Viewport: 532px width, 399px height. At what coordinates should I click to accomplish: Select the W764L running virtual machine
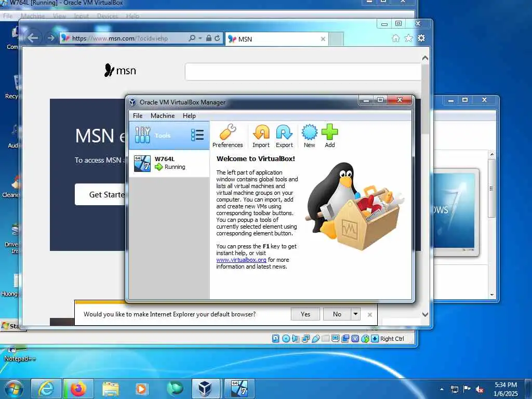click(x=169, y=163)
